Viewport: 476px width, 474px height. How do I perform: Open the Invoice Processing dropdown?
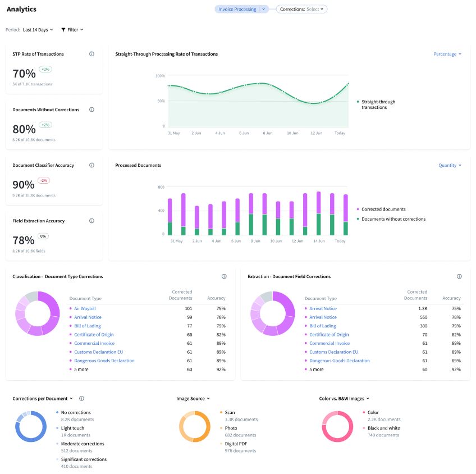pyautogui.click(x=241, y=9)
